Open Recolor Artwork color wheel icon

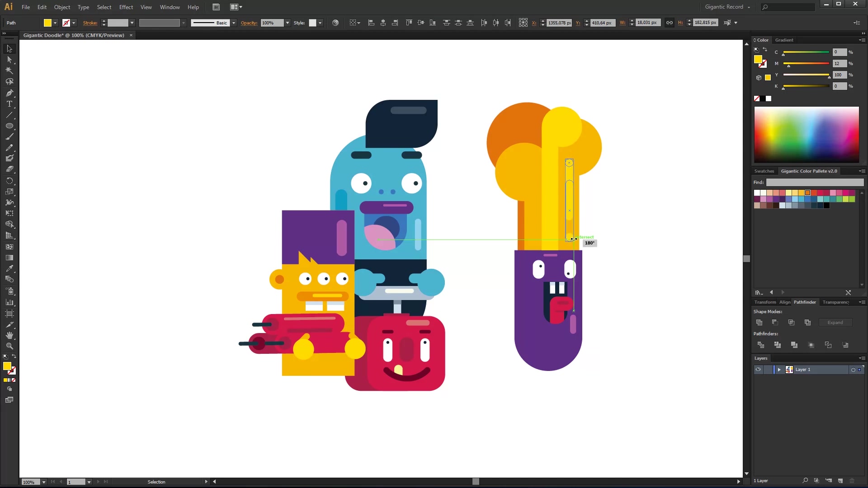click(x=335, y=23)
